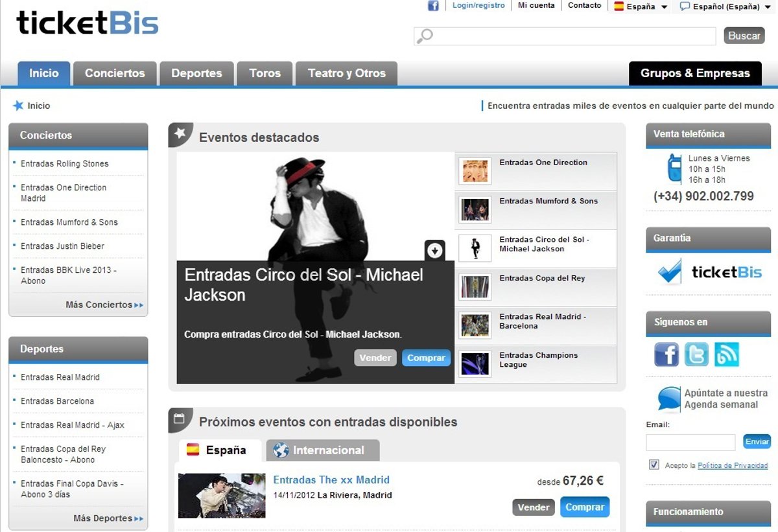
Task: Click the down-arrow icon on featured banner
Action: (x=434, y=250)
